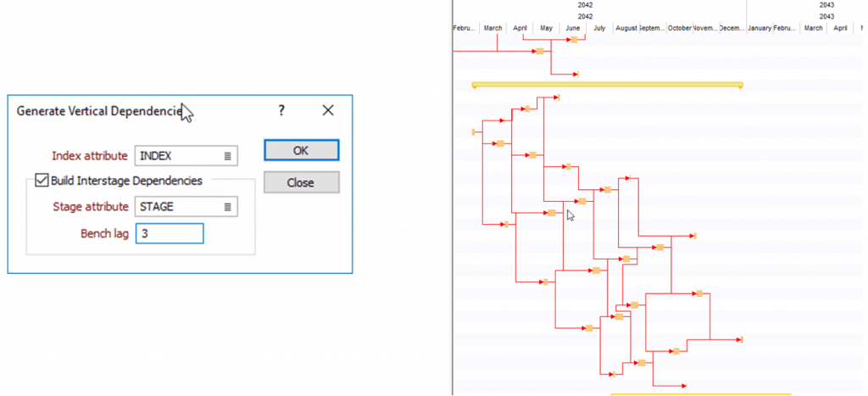Click the Close button in dialog
Viewport: 868px width, 396px height.
point(301,182)
